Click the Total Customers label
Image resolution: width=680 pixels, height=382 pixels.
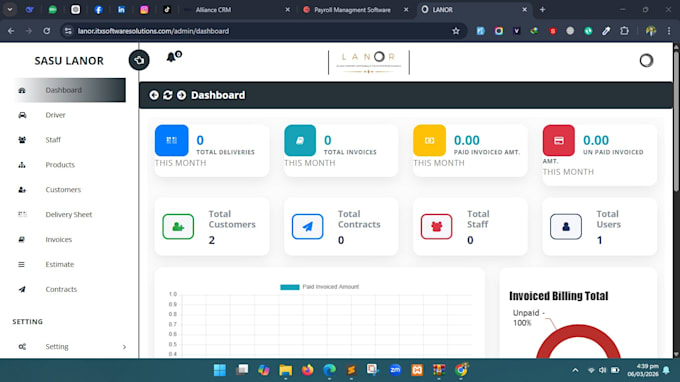point(232,219)
